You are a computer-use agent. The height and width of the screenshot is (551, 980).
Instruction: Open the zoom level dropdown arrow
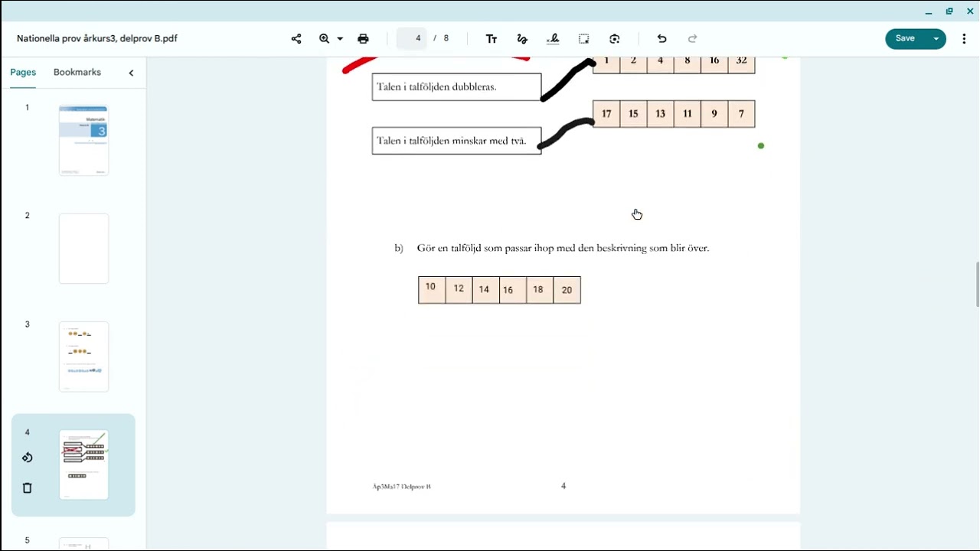(340, 39)
